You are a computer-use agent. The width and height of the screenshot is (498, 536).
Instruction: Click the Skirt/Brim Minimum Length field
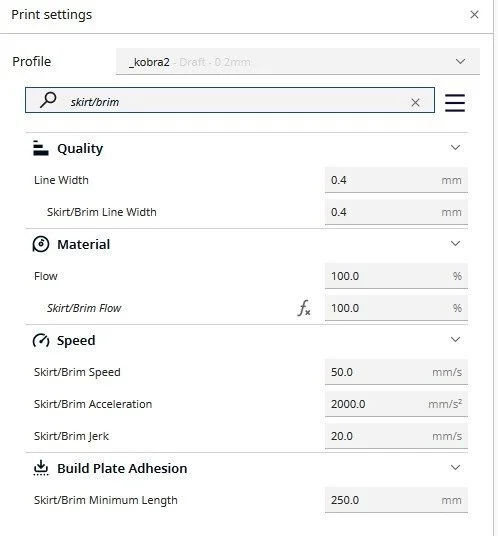coord(396,500)
